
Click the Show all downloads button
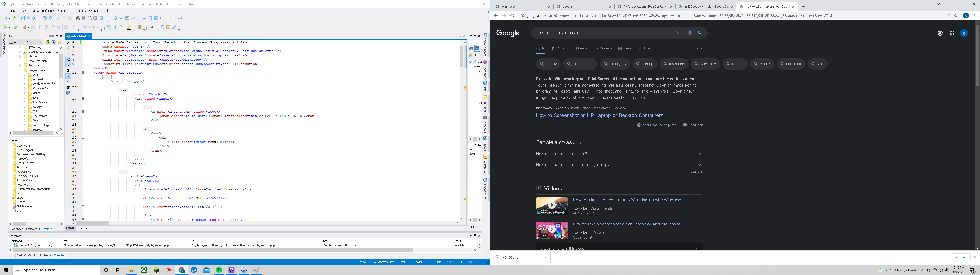pyautogui.click(x=960, y=257)
